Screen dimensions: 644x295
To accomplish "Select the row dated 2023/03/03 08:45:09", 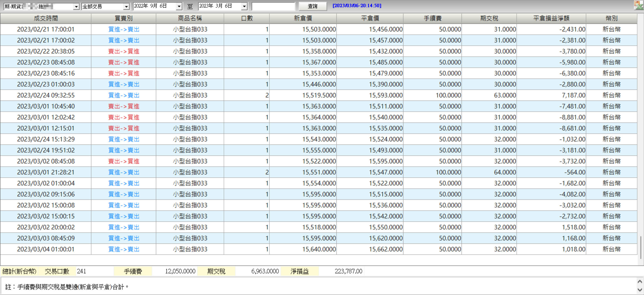I will (x=318, y=238).
